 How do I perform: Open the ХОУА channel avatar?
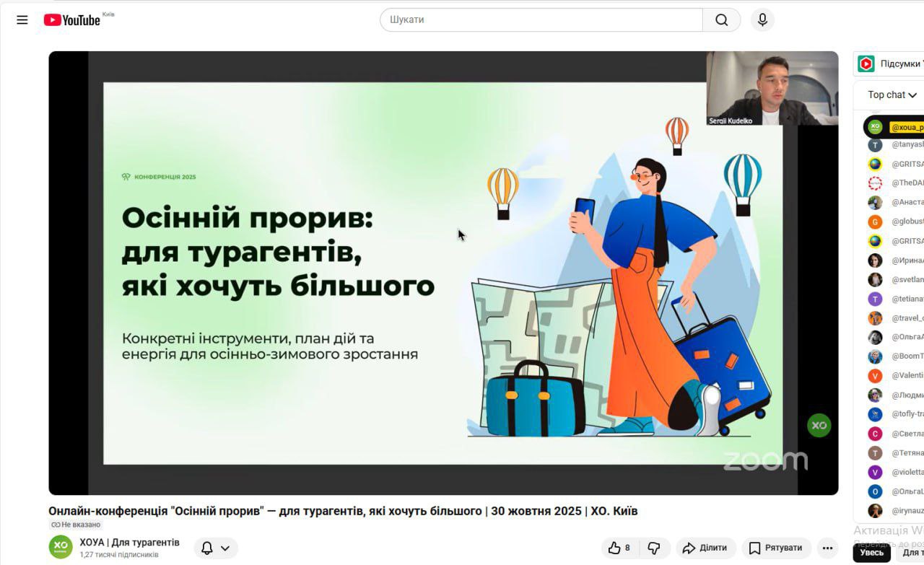click(x=61, y=547)
